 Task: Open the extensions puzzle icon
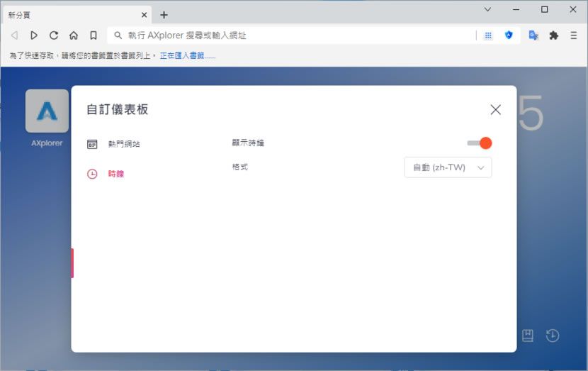(x=553, y=35)
